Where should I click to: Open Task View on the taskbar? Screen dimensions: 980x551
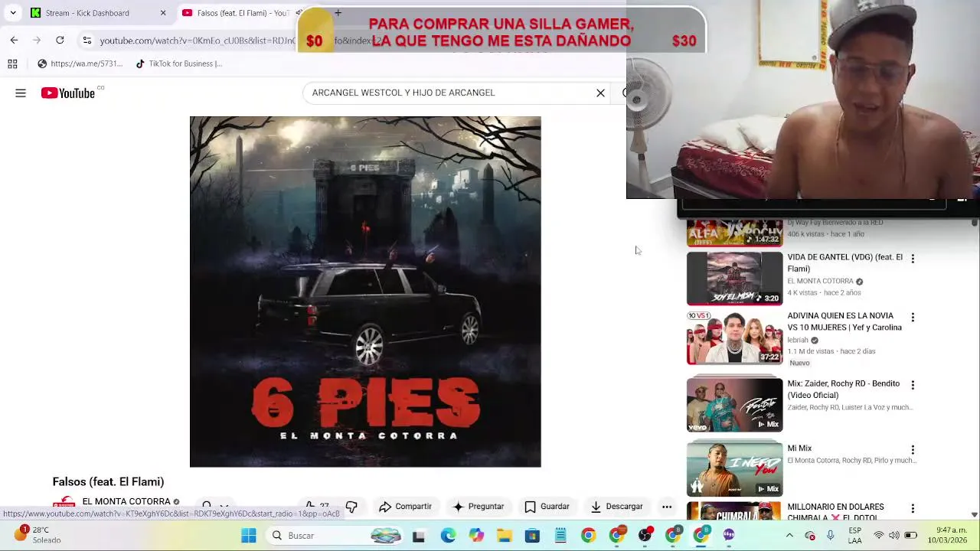(419, 536)
